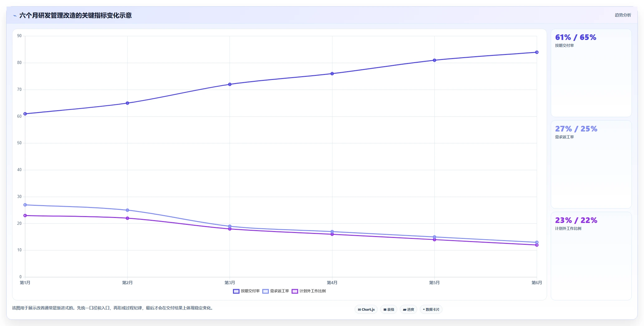Toggle the 计划外工作比例 legend color box
644x326 pixels.
coord(295,291)
